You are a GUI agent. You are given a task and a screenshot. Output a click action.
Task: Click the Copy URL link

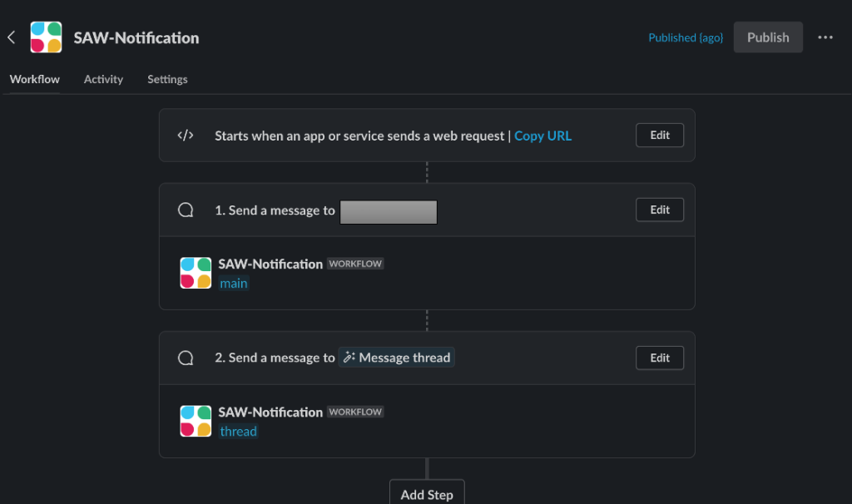(542, 136)
